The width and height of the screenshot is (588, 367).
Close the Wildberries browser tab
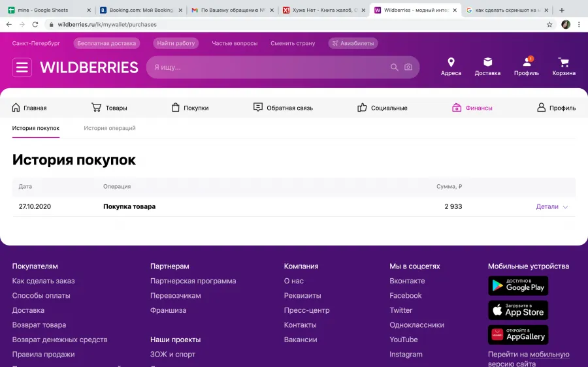click(x=455, y=10)
